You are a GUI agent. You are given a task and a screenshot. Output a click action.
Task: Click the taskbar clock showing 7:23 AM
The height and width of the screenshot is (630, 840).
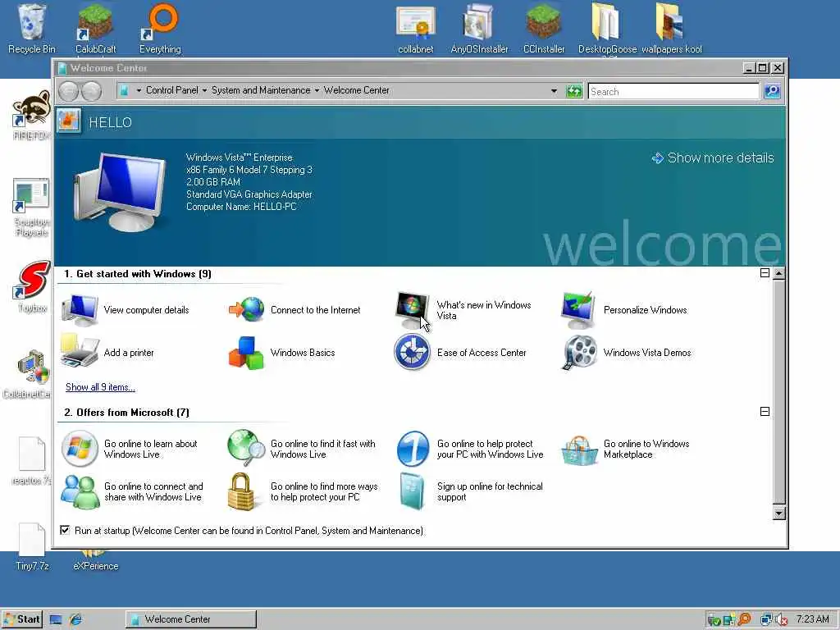[812, 619]
